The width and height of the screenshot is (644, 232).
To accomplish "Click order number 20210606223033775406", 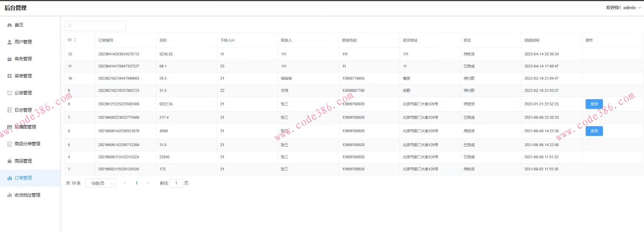I will click(119, 118).
